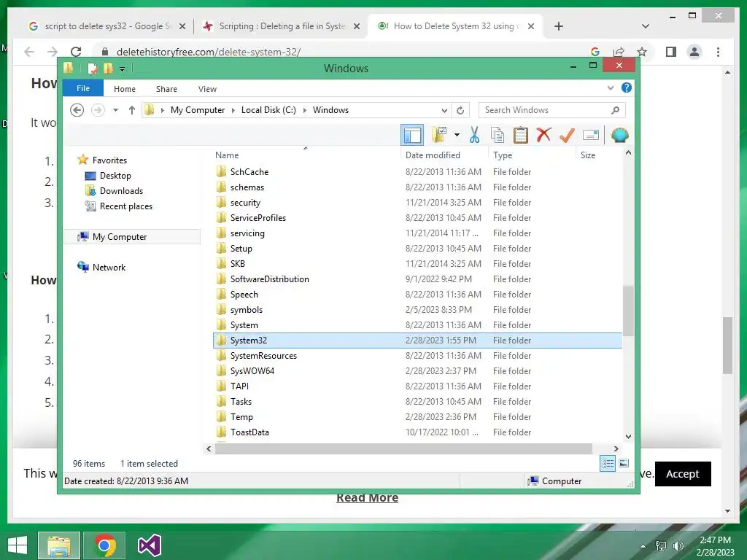Sort by the Type column header
The width and height of the screenshot is (747, 560).
pos(503,155)
